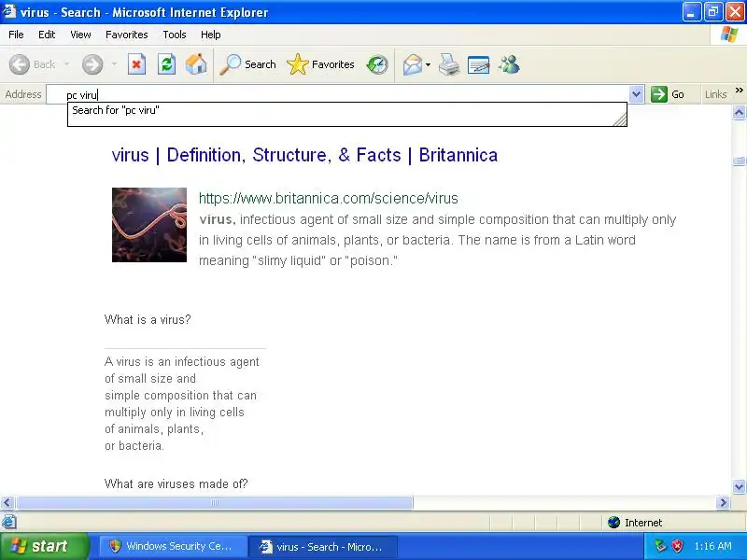The height and width of the screenshot is (560, 747).
Task: Open Messenger people icon
Action: pos(509,64)
